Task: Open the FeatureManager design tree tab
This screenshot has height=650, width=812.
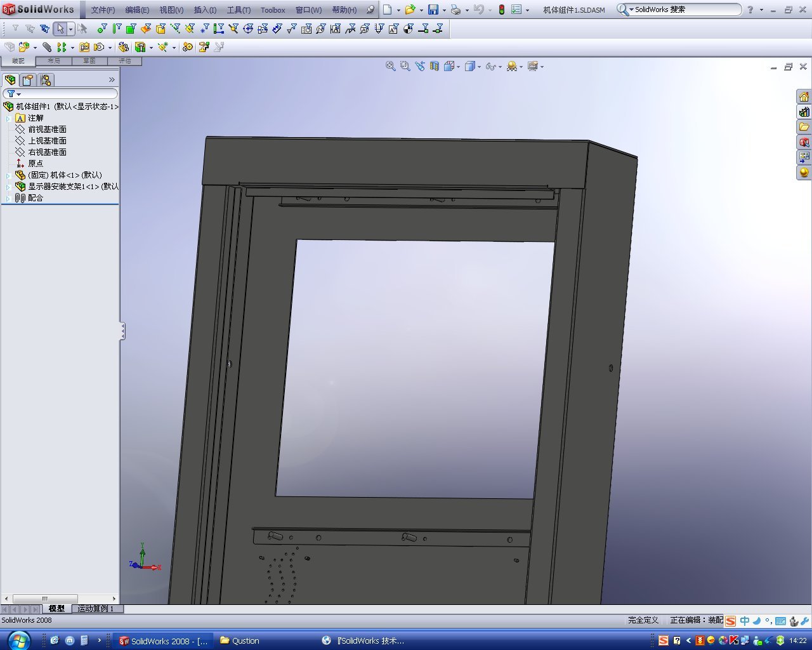Action: 10,80
